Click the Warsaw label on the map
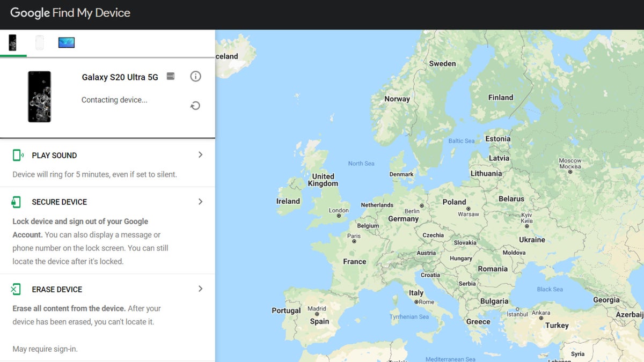644x362 pixels. [469, 214]
